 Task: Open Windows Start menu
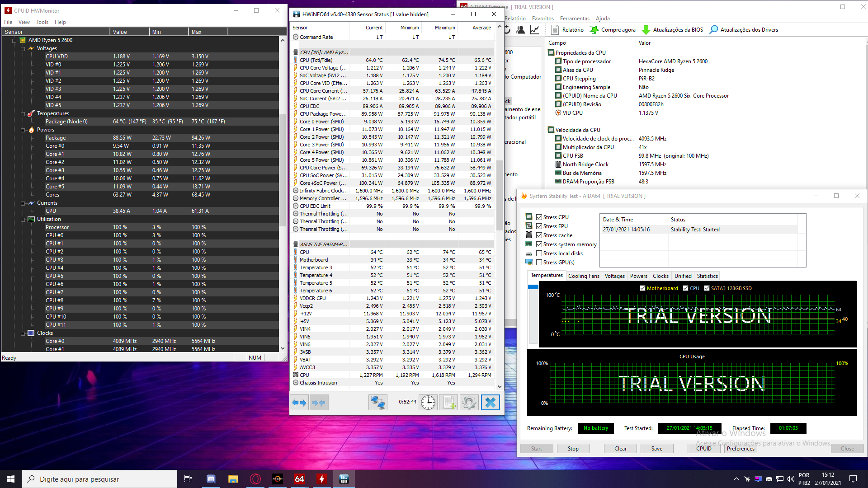pos(11,479)
